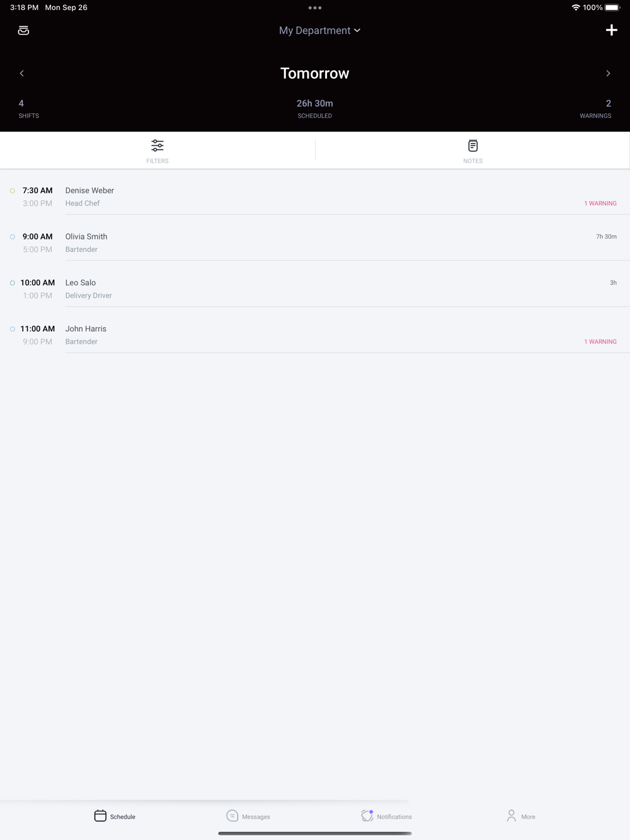Viewport: 630px width, 840px height.
Task: Open Olivia Smith's Bartender shift
Action: 315,242
